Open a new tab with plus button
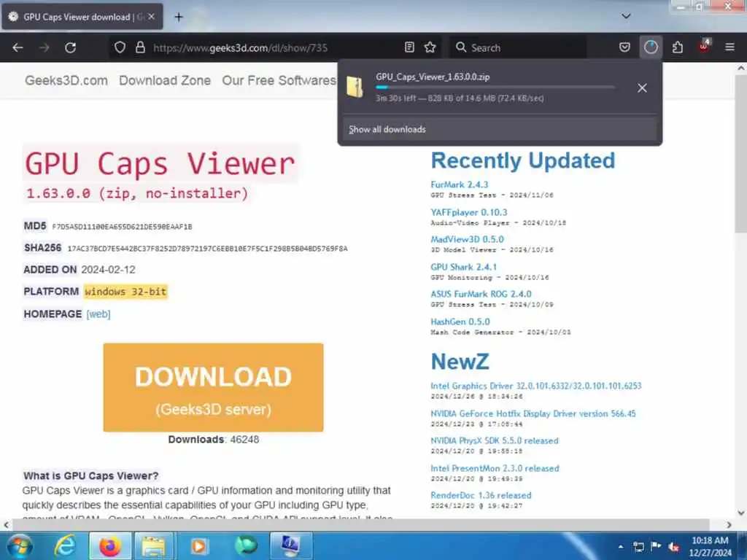747x560 pixels. [179, 17]
